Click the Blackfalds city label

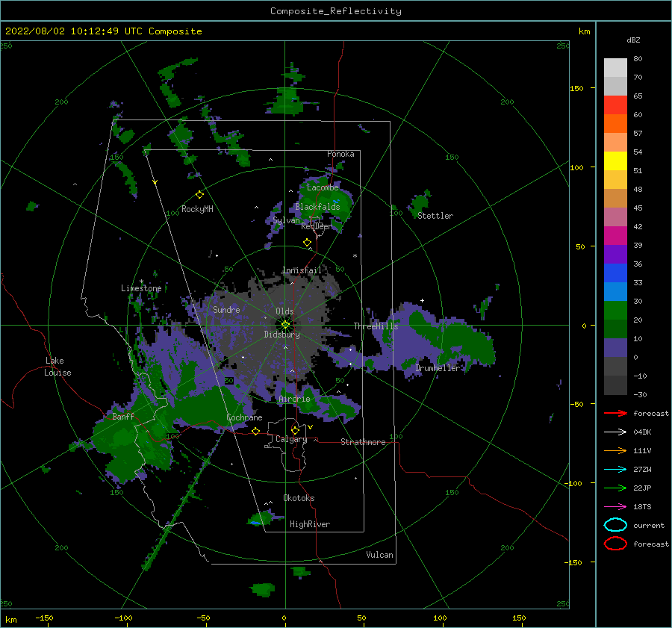[x=317, y=207]
